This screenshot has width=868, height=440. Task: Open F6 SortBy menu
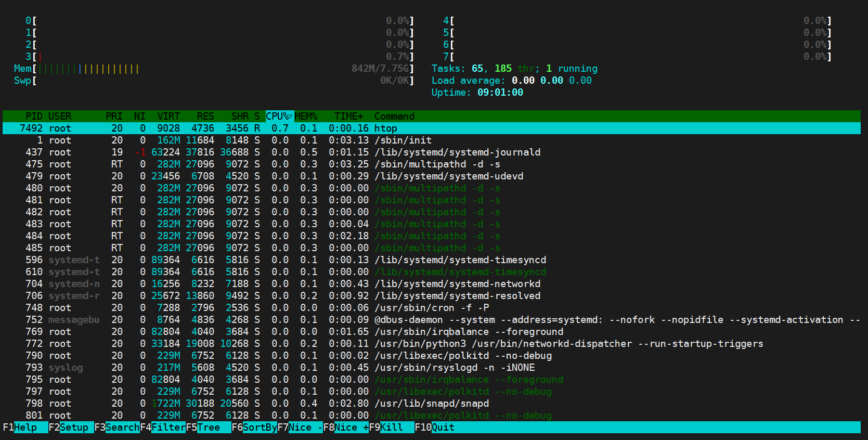tap(254, 428)
